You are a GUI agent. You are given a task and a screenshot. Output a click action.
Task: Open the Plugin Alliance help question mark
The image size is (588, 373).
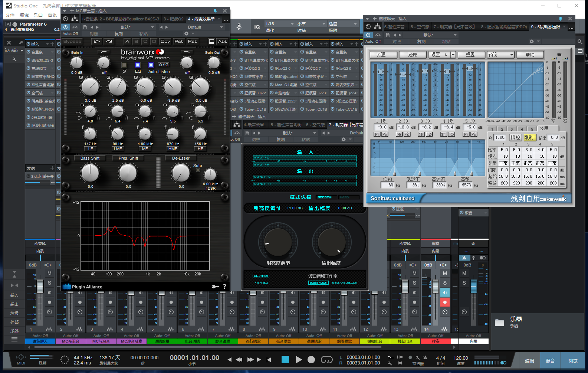[x=224, y=287]
